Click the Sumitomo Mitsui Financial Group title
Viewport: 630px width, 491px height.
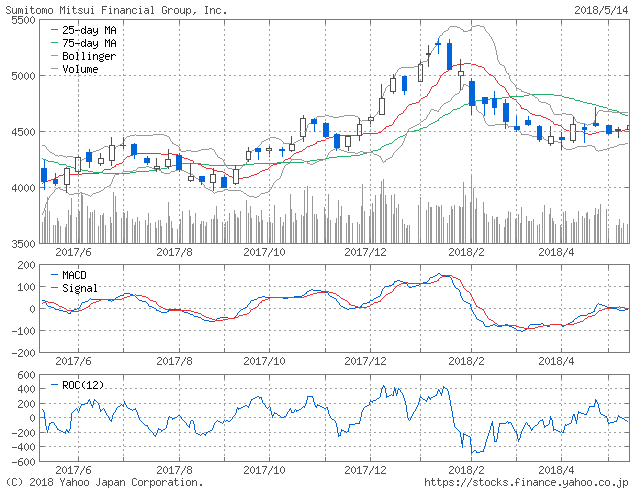[x=114, y=9]
